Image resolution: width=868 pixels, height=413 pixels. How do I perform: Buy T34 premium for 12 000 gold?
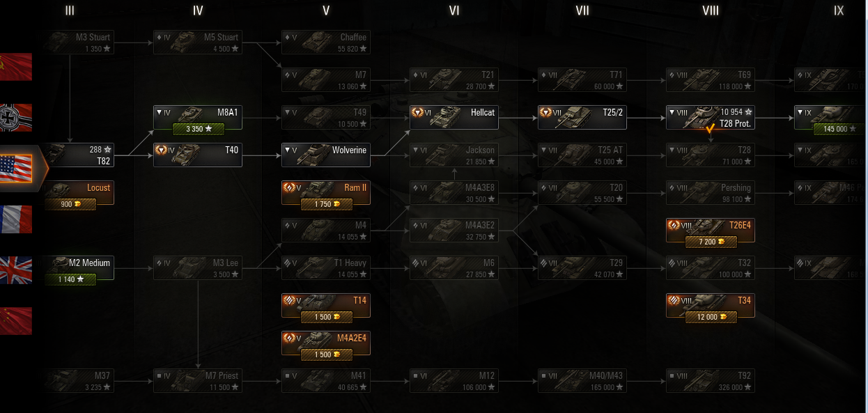pyautogui.click(x=711, y=317)
